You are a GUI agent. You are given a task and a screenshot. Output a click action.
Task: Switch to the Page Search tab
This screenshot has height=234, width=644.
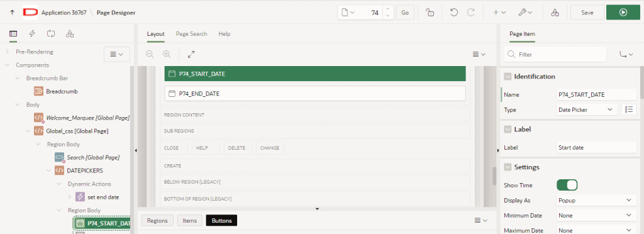point(191,34)
